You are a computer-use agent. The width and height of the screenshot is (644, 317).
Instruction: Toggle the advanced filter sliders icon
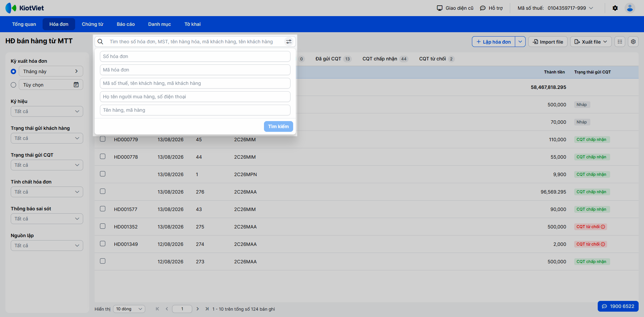pyautogui.click(x=289, y=42)
